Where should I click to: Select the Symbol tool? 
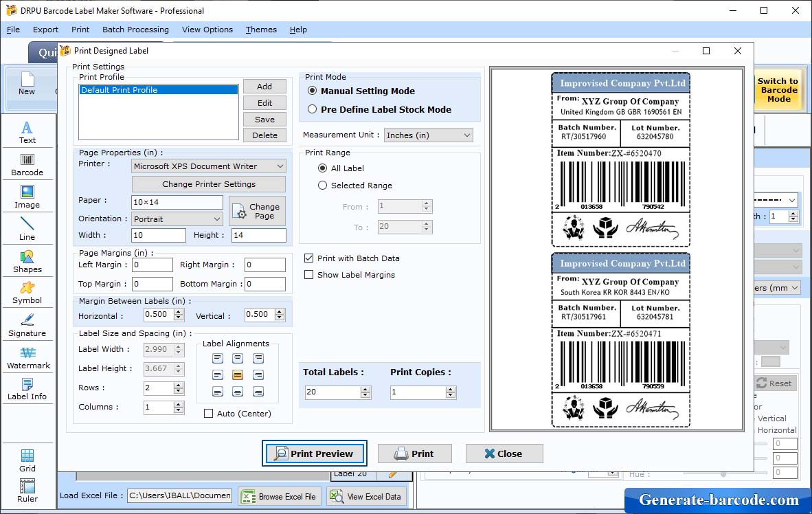[27, 293]
